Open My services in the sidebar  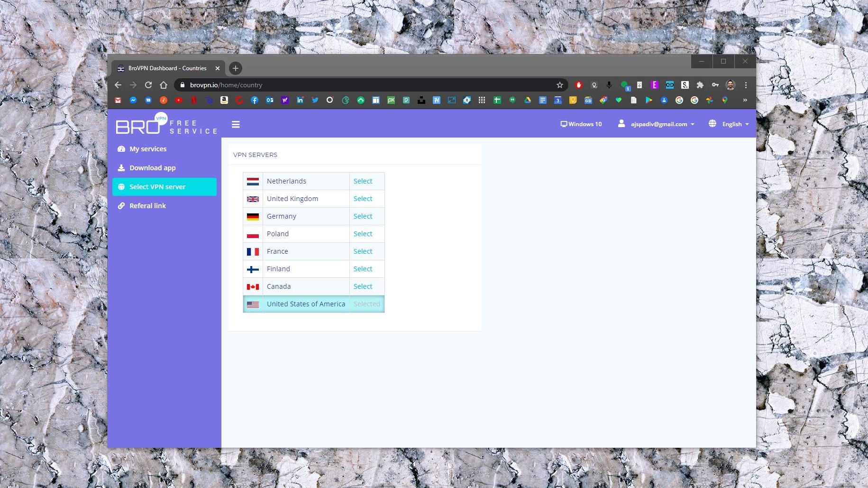164,149
